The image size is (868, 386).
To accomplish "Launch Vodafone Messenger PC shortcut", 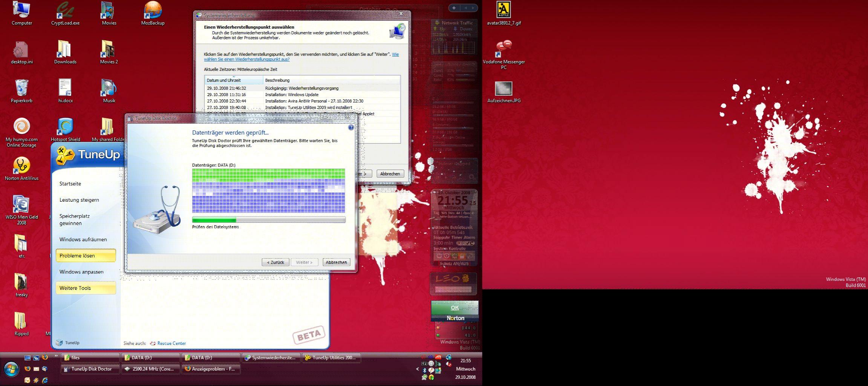I will pyautogui.click(x=504, y=55).
